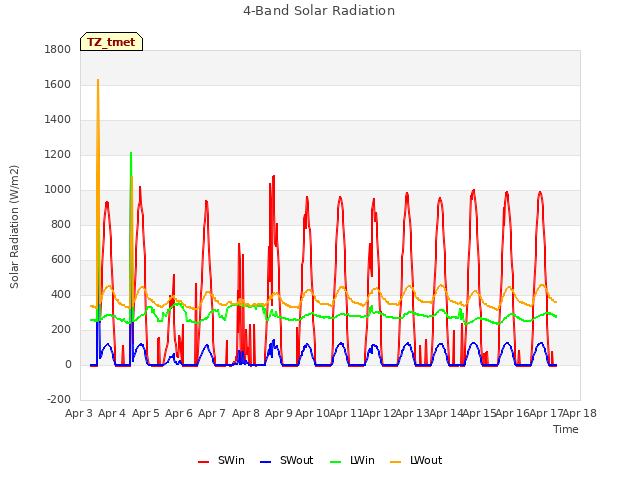Image resolution: width=640 pixels, height=480 pixels.
Task: Click the Apr 5 x-axis label
Action: (x=146, y=413)
